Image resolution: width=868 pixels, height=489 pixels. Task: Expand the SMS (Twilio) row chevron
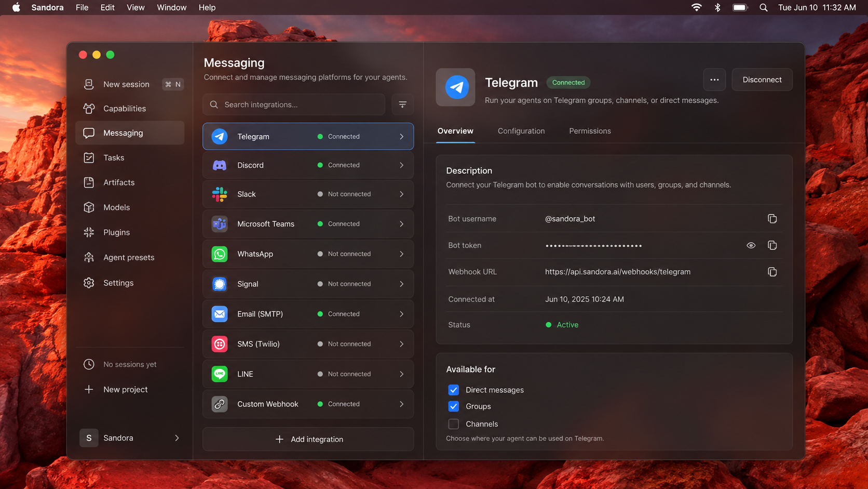[x=402, y=344]
